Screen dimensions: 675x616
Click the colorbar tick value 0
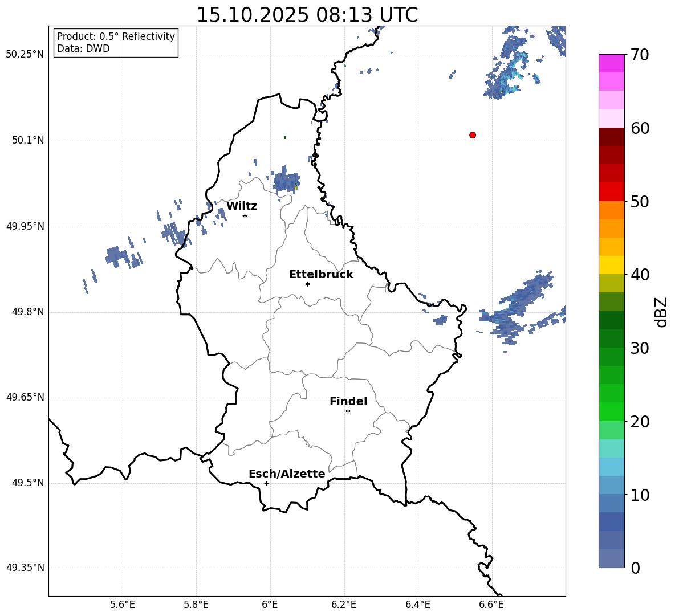pyautogui.click(x=635, y=568)
